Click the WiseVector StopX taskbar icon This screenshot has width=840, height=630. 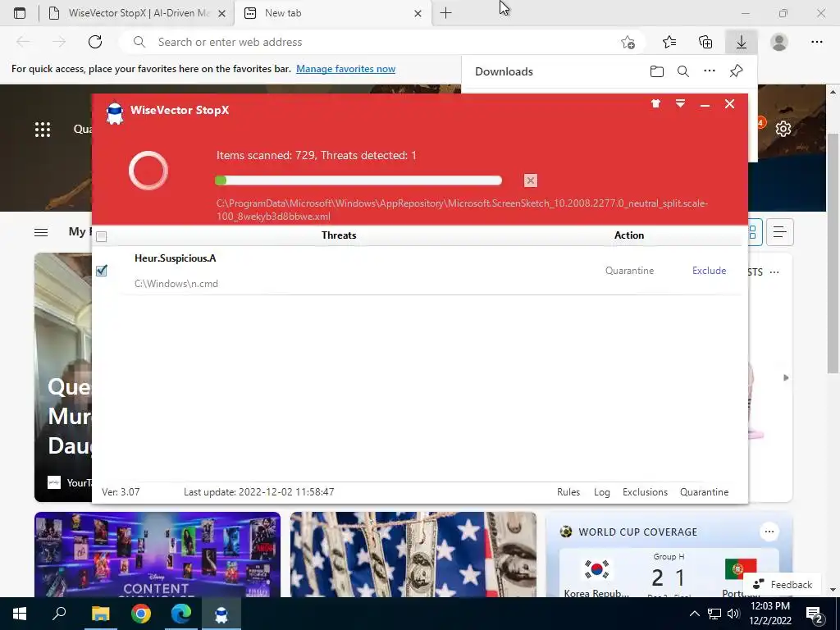point(221,614)
